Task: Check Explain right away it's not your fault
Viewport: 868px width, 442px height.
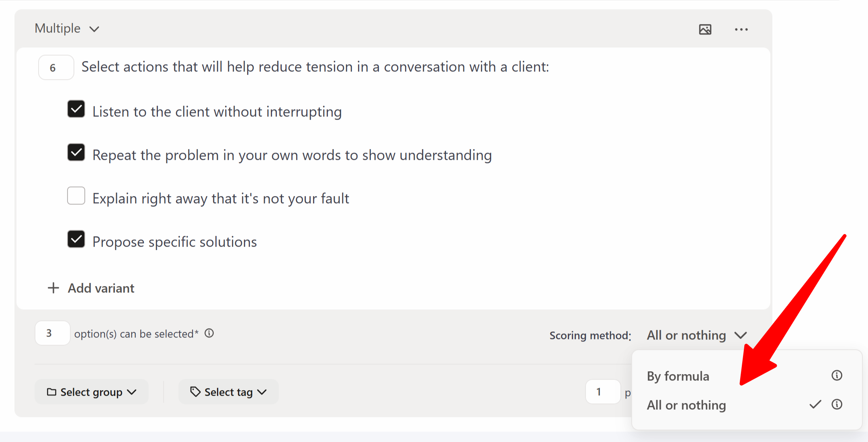Action: click(76, 196)
